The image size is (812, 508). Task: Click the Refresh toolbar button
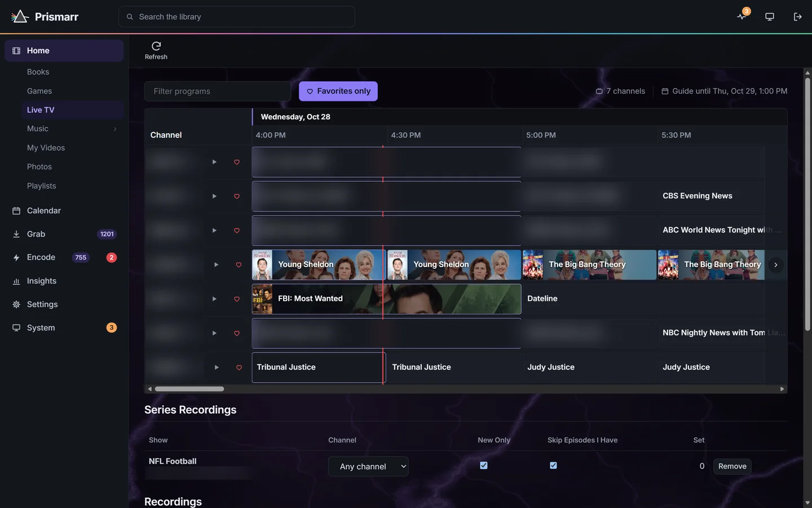[x=156, y=50]
